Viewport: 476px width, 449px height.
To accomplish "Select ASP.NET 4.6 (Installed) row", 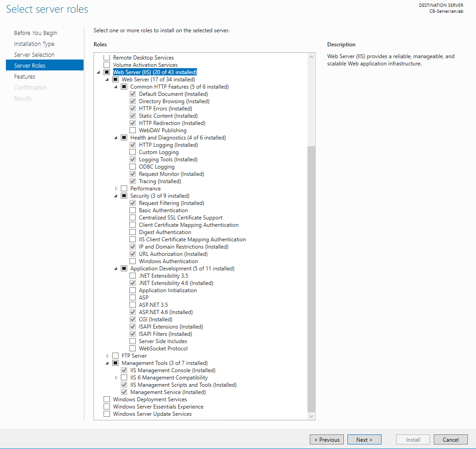I will 166,312.
